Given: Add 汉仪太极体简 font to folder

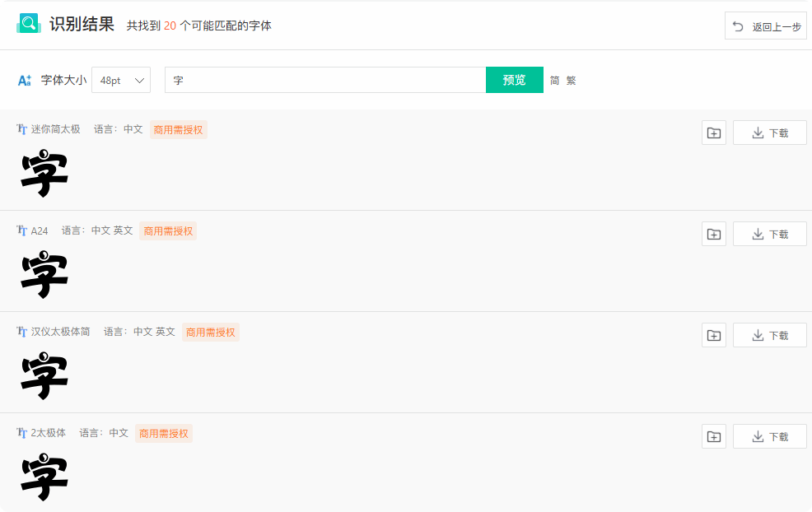Looking at the screenshot, I should (x=714, y=336).
